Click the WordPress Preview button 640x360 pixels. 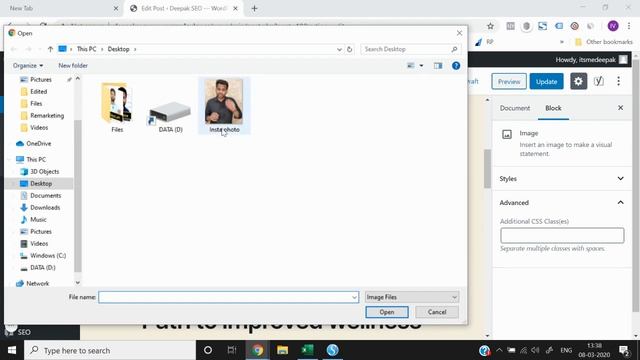(x=509, y=82)
